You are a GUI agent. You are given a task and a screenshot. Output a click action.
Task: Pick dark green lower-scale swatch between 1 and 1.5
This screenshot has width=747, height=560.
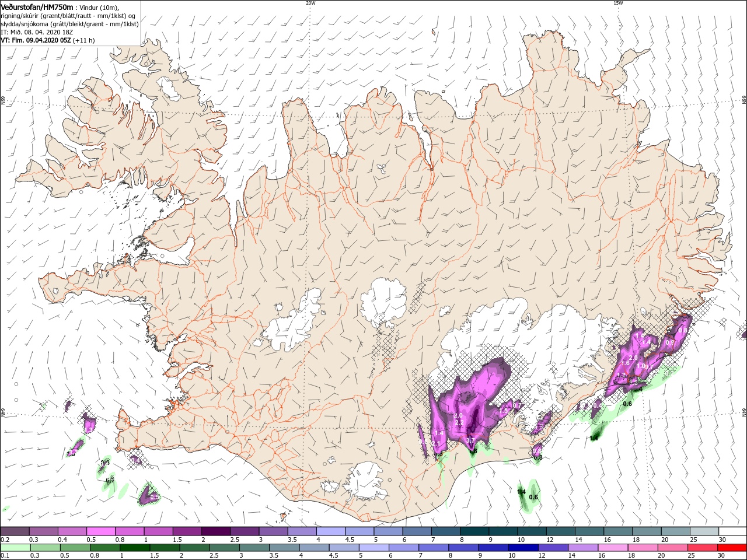[135, 548]
